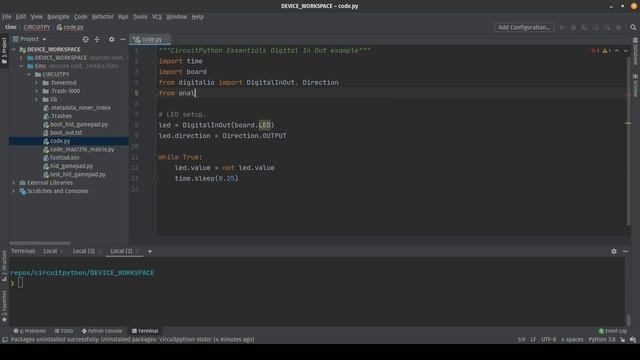Image resolution: width=640 pixels, height=360 pixels.
Task: Click the Project panel horizontal scrollbar
Action: tap(40, 243)
